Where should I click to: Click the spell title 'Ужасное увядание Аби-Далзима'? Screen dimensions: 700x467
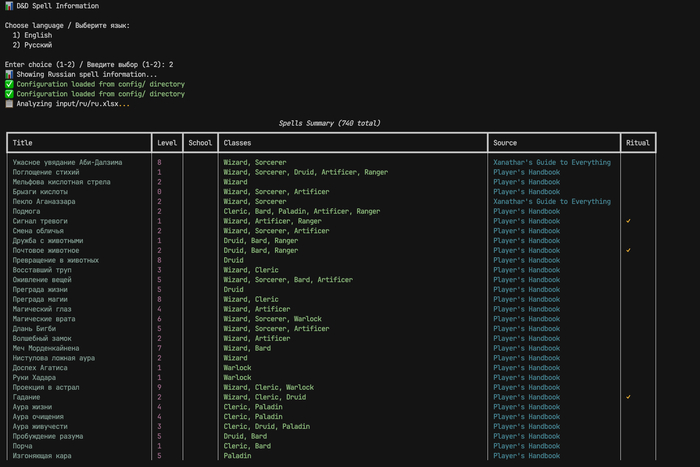(x=67, y=163)
